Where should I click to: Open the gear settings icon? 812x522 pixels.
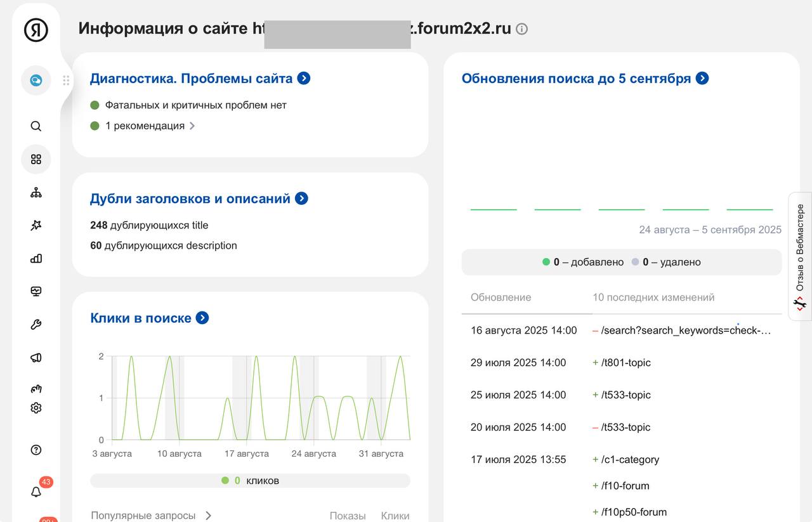(36, 408)
